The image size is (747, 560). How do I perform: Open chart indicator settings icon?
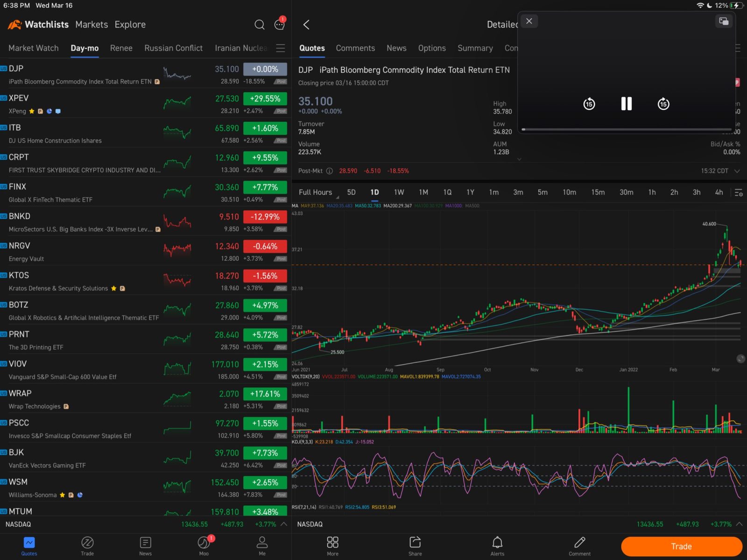(739, 192)
